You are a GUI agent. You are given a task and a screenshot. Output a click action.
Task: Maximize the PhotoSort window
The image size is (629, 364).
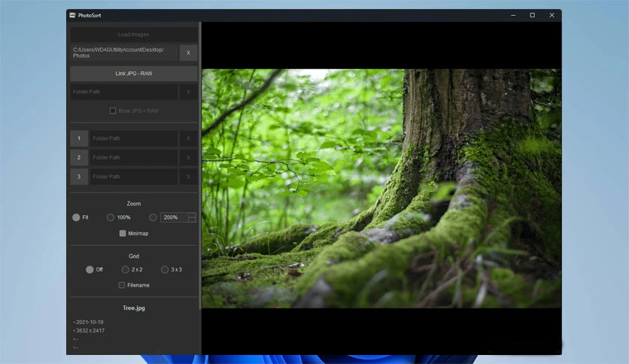[x=533, y=15]
